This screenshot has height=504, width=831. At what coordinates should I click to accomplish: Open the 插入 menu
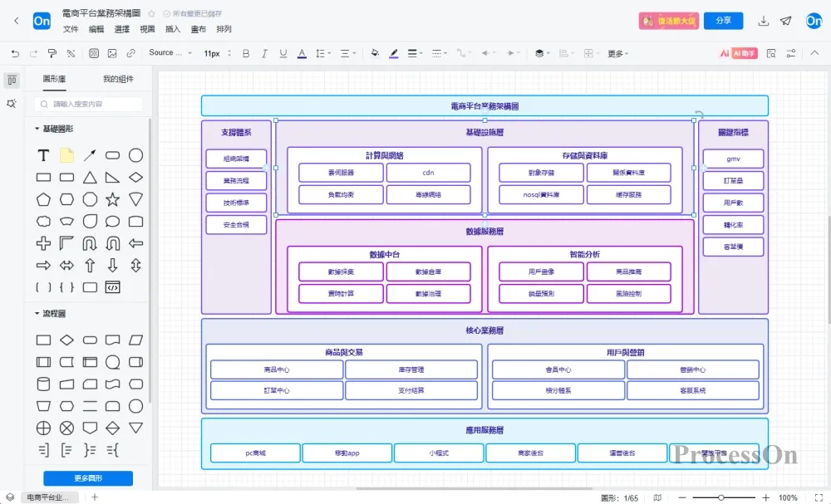(173, 29)
